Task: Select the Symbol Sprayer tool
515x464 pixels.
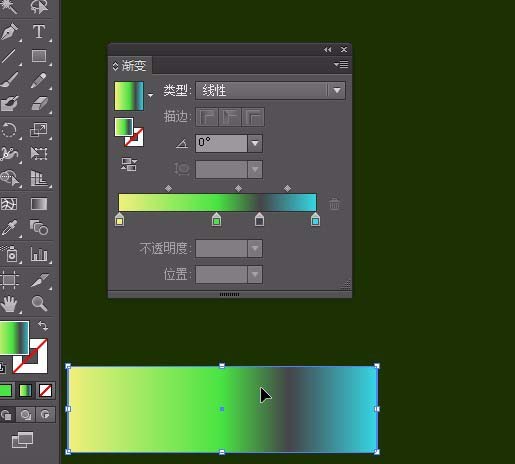Action: pos(10,255)
